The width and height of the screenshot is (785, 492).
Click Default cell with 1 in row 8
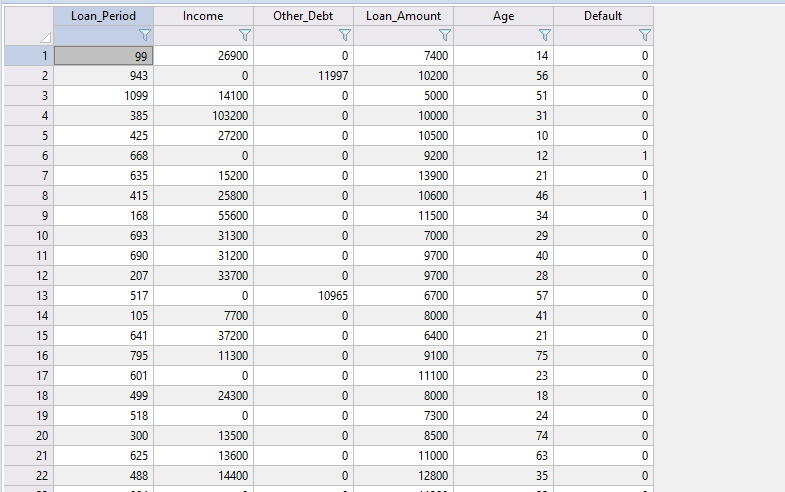coord(604,196)
